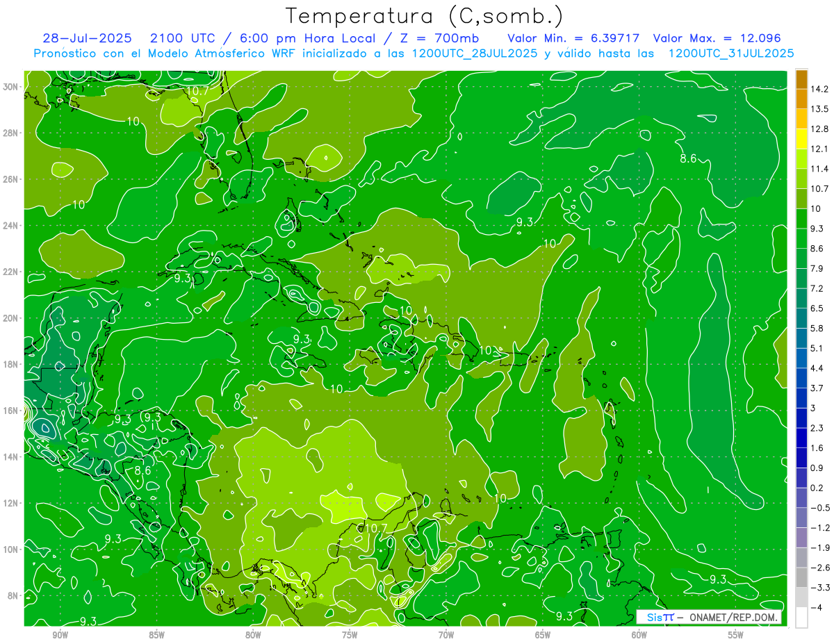Screen dimensions: 834x644
Task: Click the '3.7' colorbar label
Action: [x=818, y=388]
